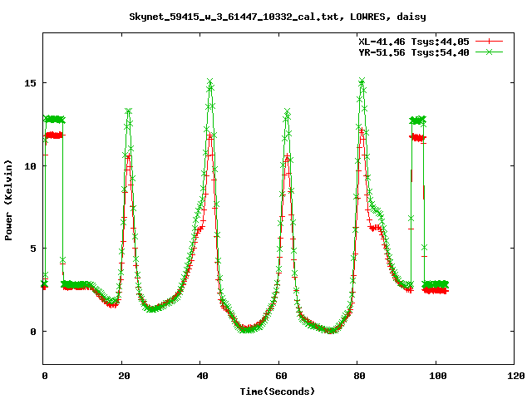Select the legend entry 'YR-51.56 Tsys:54.40'
This screenshot has height=399, width=532.
(414, 52)
